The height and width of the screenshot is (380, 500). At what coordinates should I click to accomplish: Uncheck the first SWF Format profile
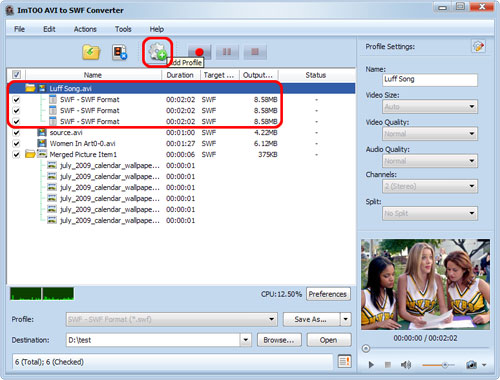click(16, 99)
